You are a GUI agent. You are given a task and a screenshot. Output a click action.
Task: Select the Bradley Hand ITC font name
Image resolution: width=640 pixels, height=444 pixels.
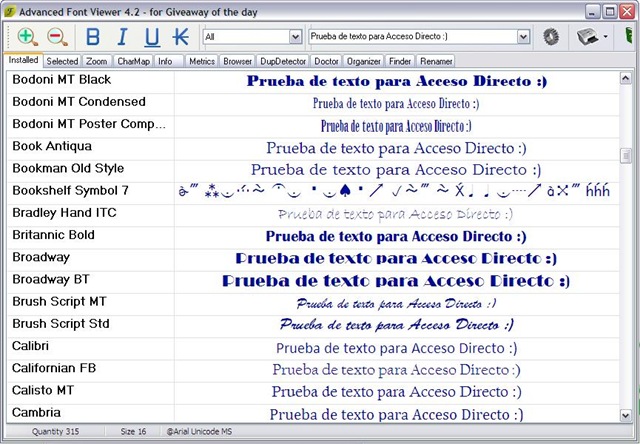pyautogui.click(x=64, y=213)
